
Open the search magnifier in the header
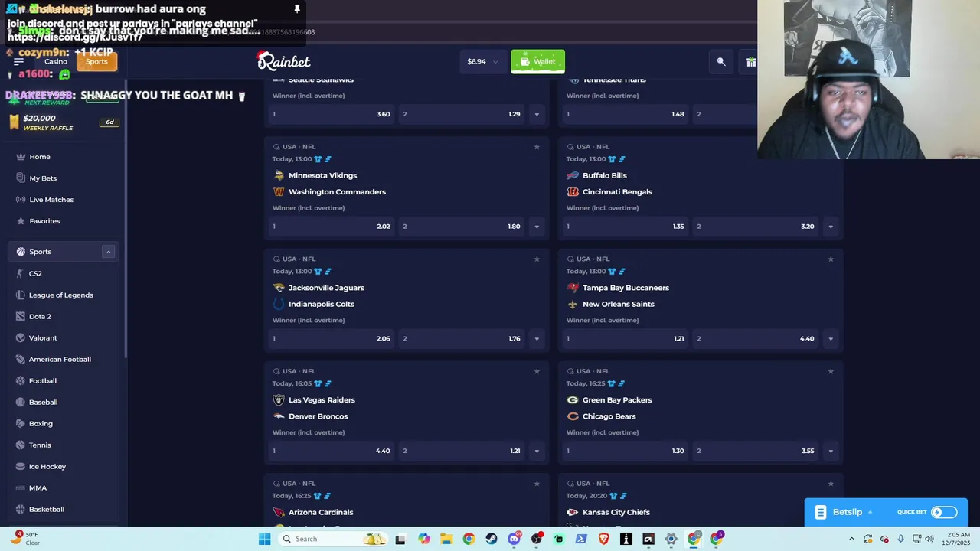(721, 62)
